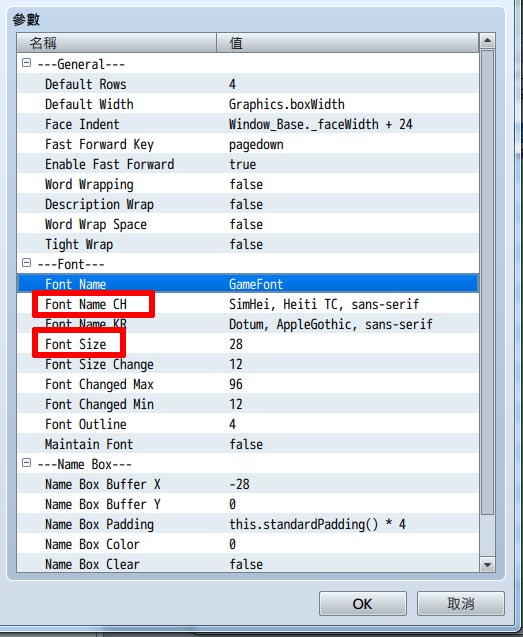Select the highlighted Font Name row
The width and height of the screenshot is (523, 637).
(248, 284)
